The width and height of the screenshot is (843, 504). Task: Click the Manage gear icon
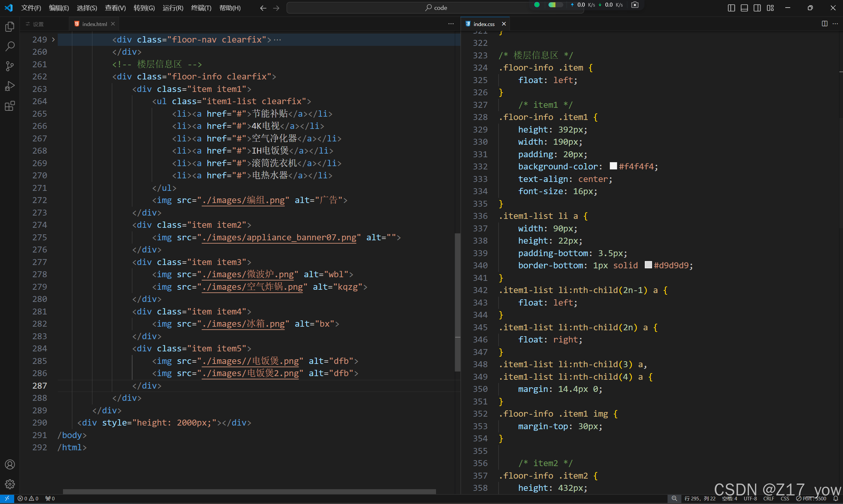click(x=10, y=484)
